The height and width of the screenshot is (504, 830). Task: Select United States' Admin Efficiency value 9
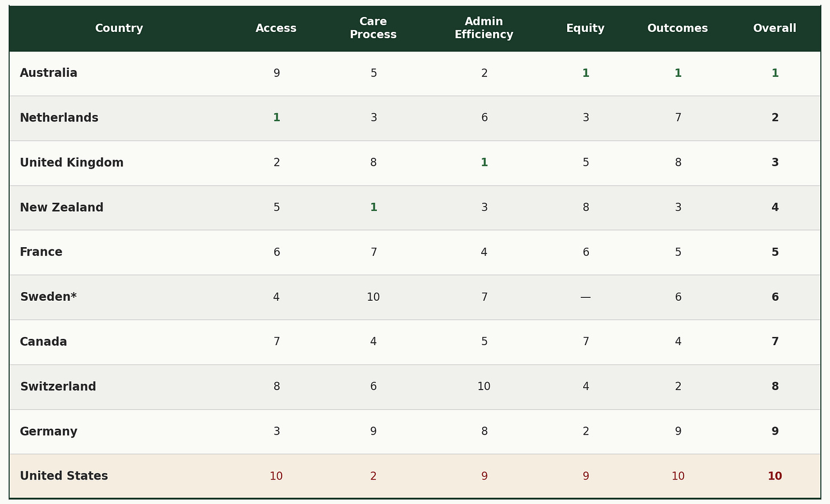484,476
